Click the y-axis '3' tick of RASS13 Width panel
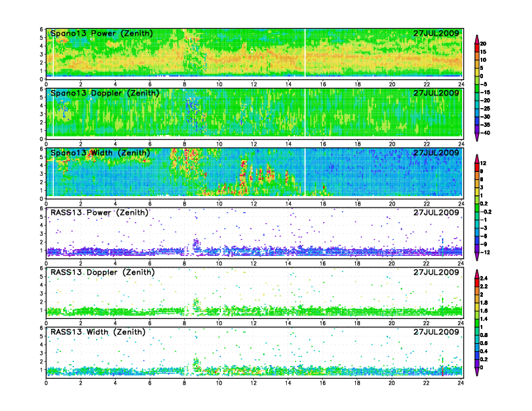532x411 pixels. (42, 353)
